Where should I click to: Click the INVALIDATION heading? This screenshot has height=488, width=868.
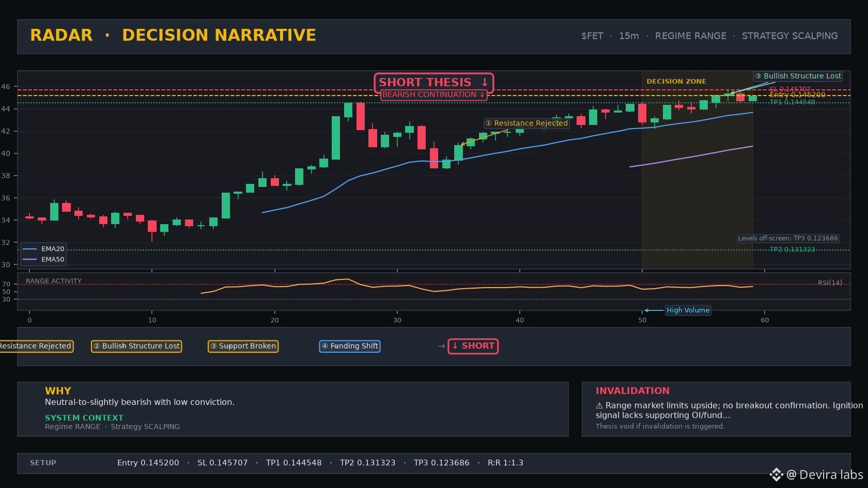point(632,391)
